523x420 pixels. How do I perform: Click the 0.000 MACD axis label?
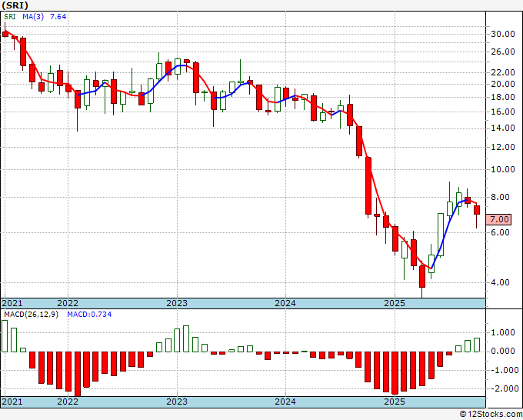coord(502,352)
